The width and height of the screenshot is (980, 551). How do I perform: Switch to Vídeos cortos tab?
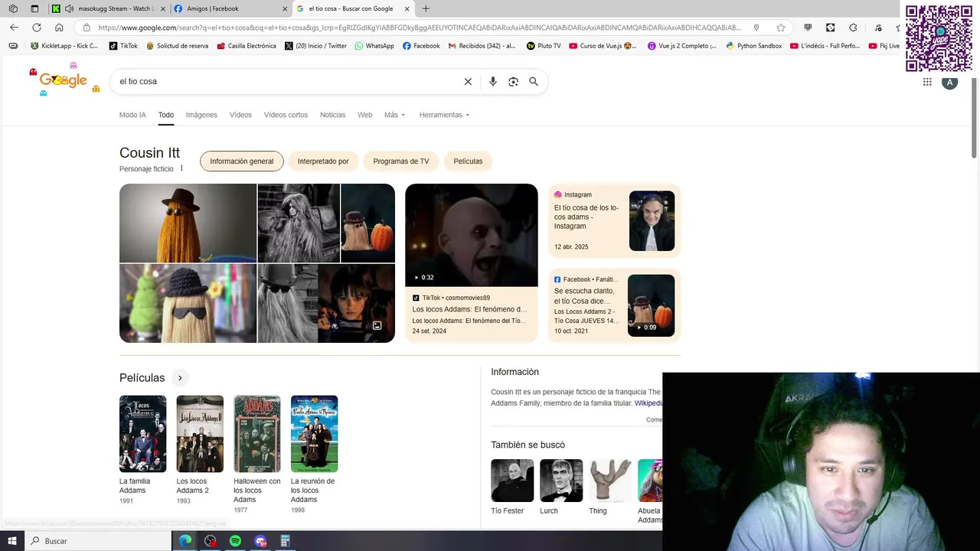286,115
